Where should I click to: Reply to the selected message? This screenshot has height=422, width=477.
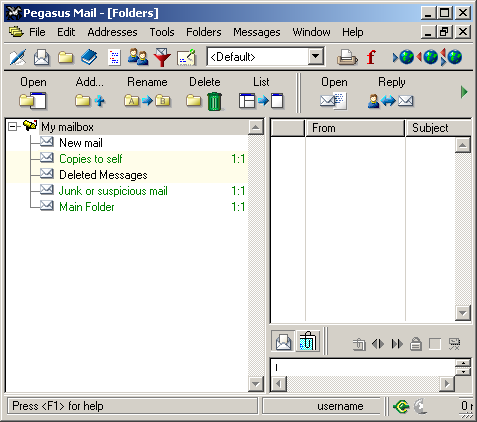[x=391, y=93]
